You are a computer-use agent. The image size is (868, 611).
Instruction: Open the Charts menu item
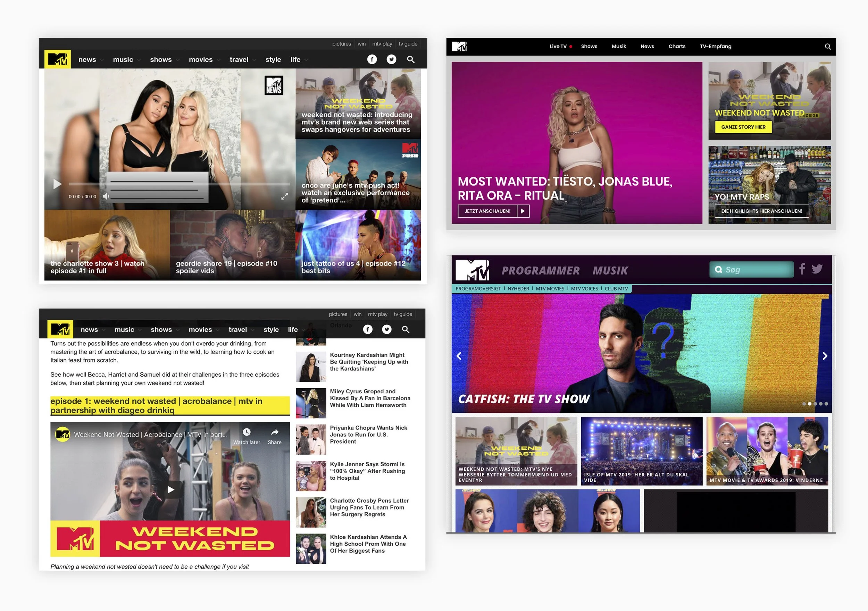click(677, 47)
